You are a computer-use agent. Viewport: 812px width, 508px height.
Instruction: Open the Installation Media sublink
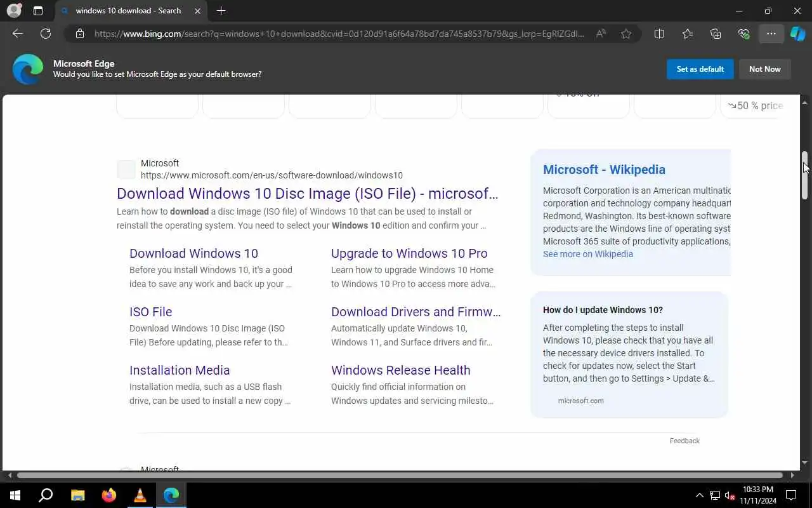180,370
